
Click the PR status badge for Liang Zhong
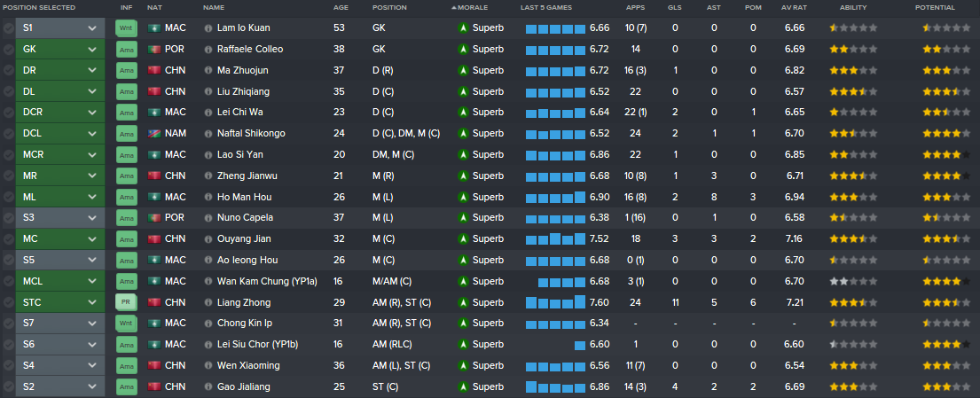coord(126,302)
